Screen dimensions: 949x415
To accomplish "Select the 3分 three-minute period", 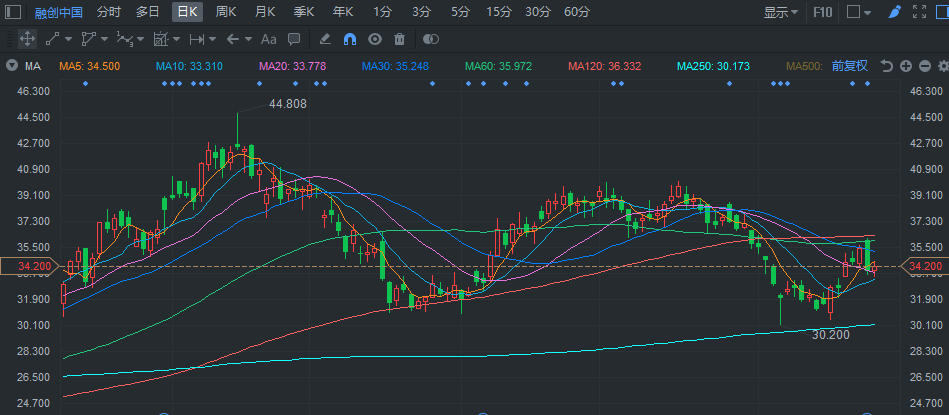I will point(421,11).
